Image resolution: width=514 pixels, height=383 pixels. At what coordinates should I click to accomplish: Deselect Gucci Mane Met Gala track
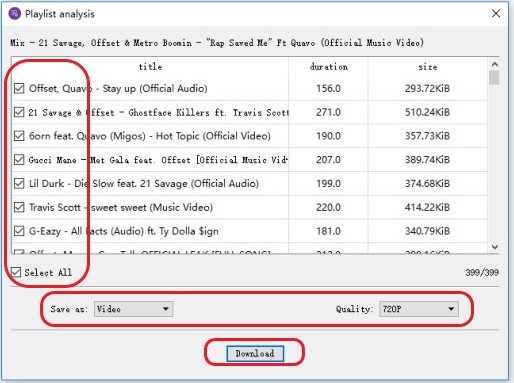pyautogui.click(x=19, y=160)
